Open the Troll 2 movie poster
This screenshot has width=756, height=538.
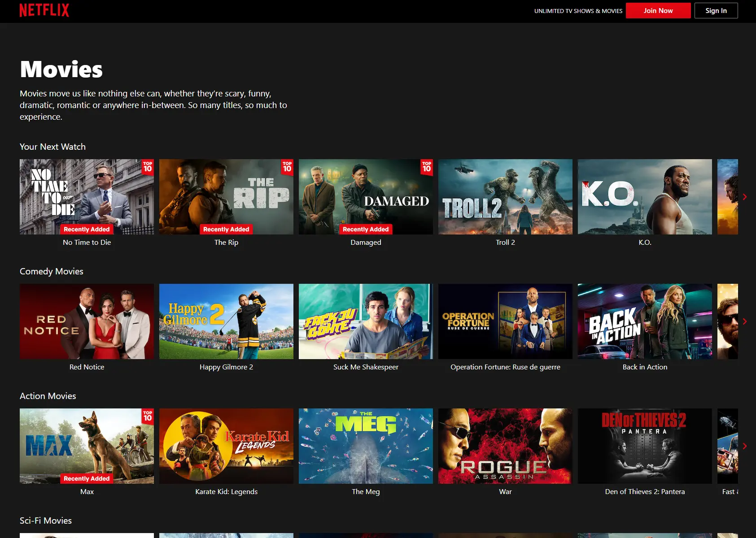(505, 197)
